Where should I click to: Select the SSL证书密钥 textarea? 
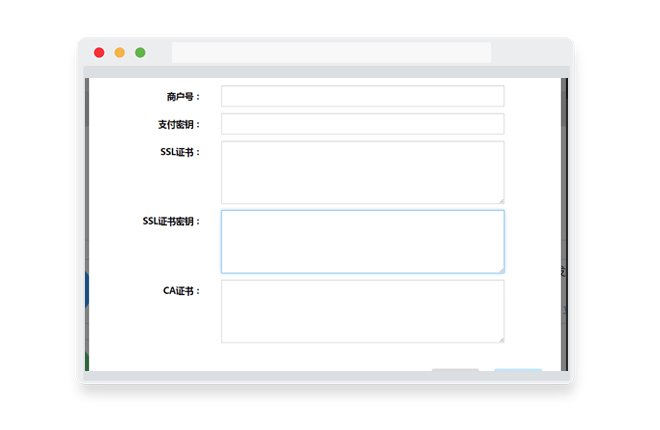tap(362, 241)
